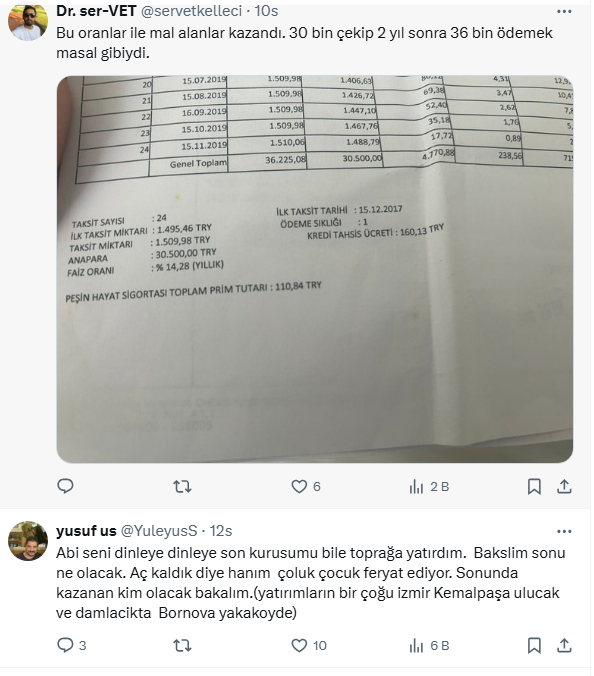Like the Dr. ser-VET tweet
Viewport: 594px width, 676px height.
(306, 487)
